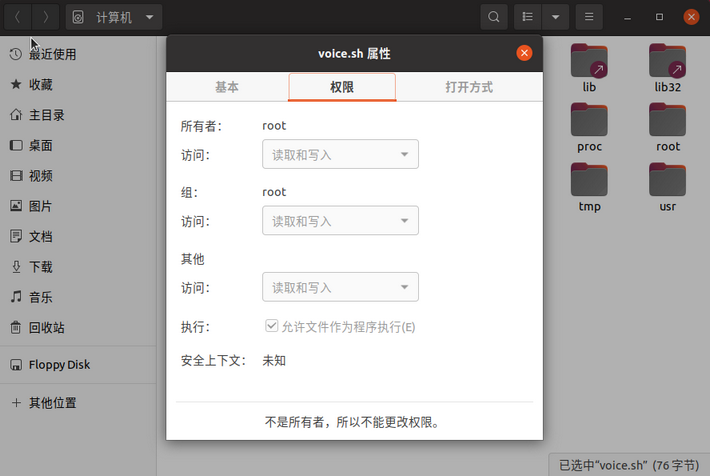Select the proc folder icon

pyautogui.click(x=589, y=121)
